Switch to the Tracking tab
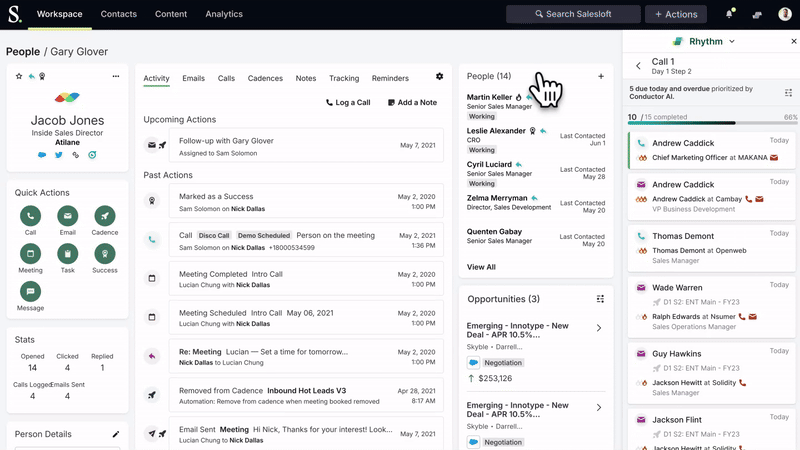 344,78
